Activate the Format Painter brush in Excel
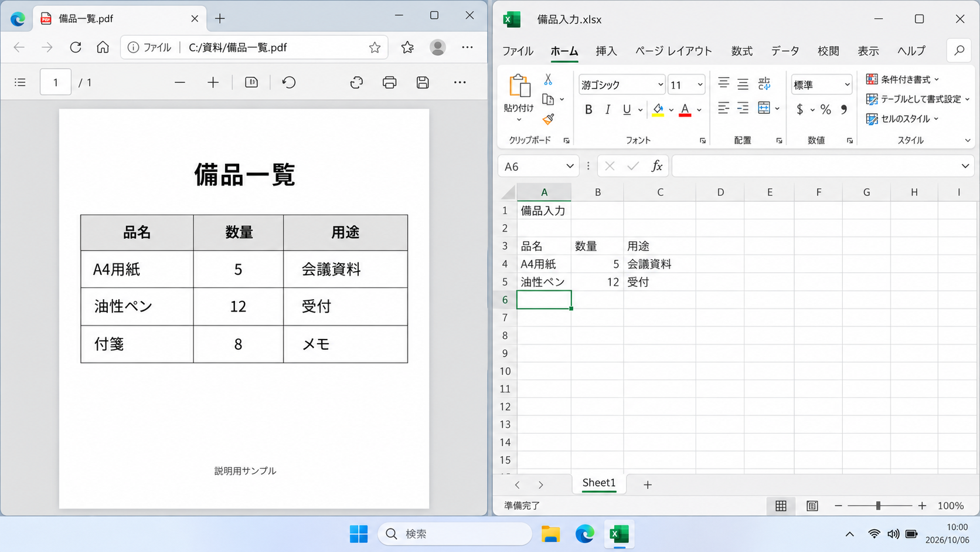980x552 pixels. [x=548, y=119]
